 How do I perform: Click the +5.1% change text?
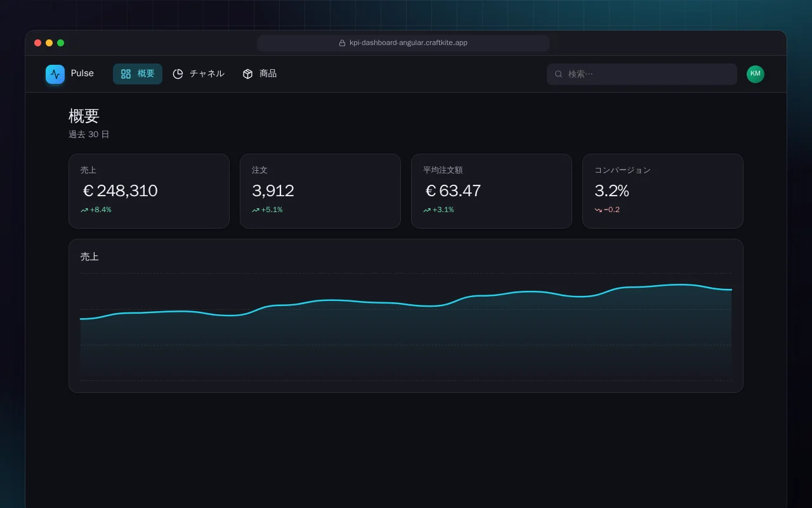click(x=272, y=210)
